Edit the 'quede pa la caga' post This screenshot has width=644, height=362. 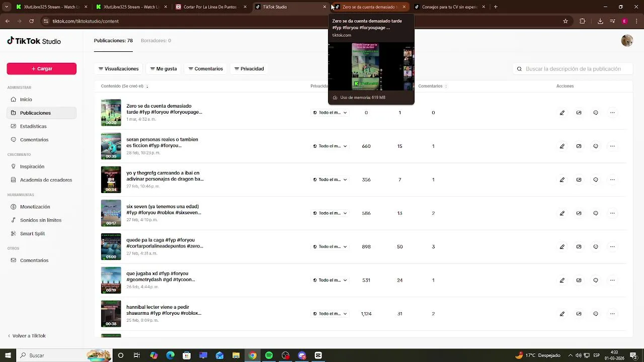562,247
